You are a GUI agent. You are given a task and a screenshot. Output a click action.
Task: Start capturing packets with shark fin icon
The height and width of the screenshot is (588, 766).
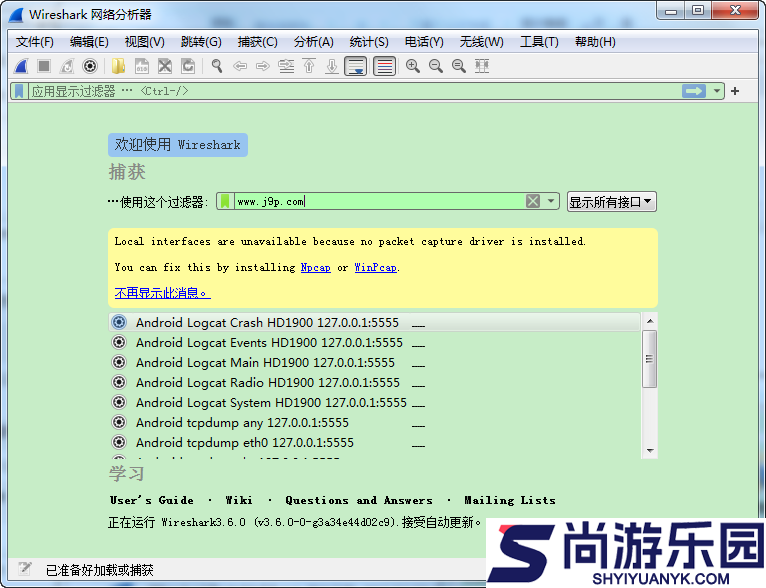pos(21,66)
